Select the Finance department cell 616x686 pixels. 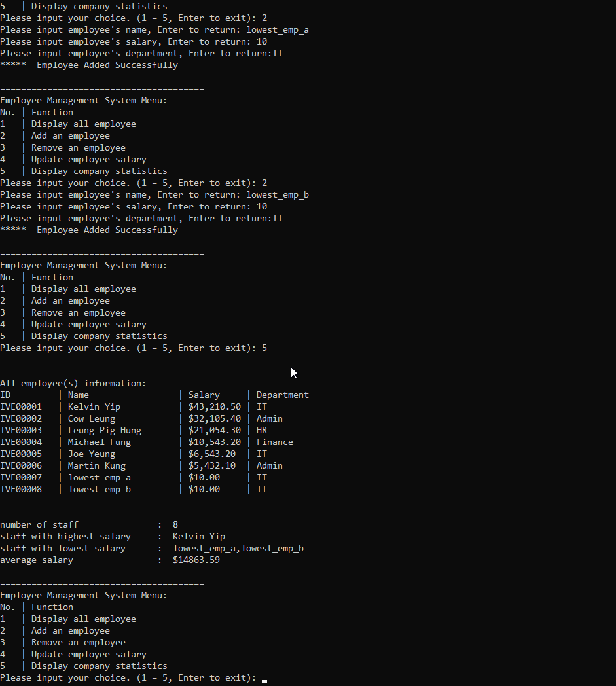click(275, 442)
